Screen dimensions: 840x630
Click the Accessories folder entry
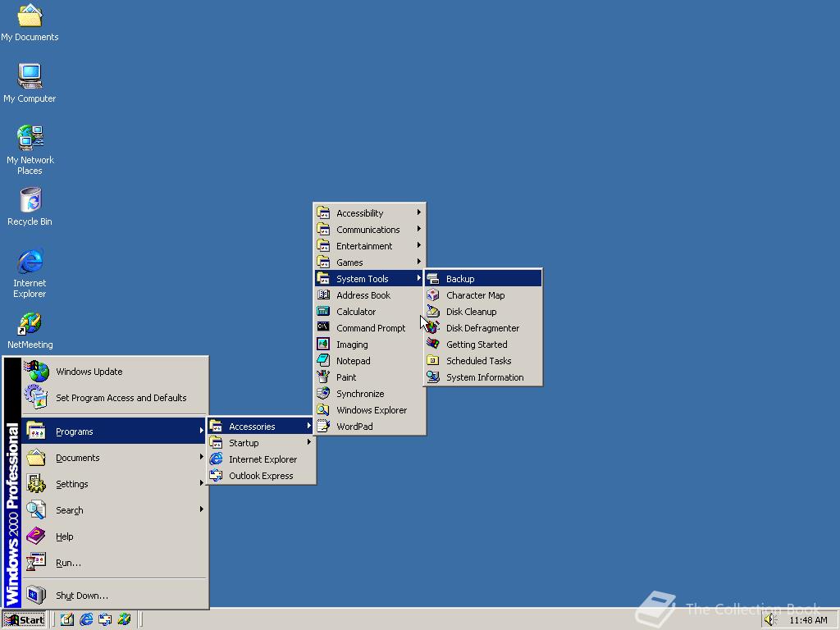[x=261, y=427]
